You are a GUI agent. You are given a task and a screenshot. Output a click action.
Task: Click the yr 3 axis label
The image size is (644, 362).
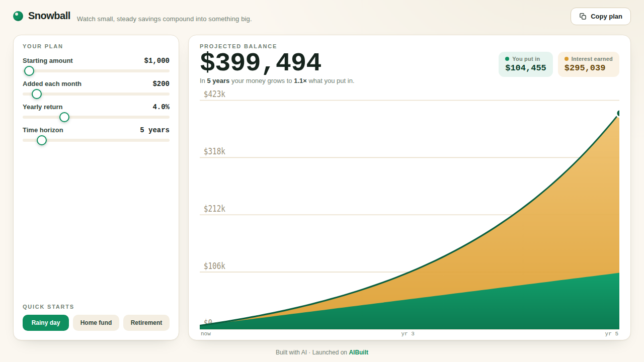408,333
